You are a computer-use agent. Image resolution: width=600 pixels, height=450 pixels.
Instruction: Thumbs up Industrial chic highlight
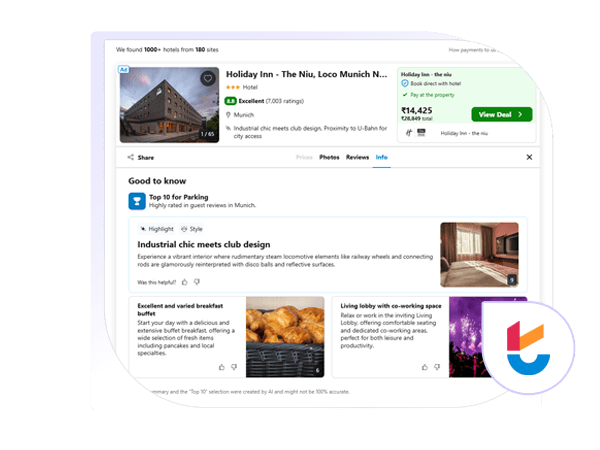point(185,282)
